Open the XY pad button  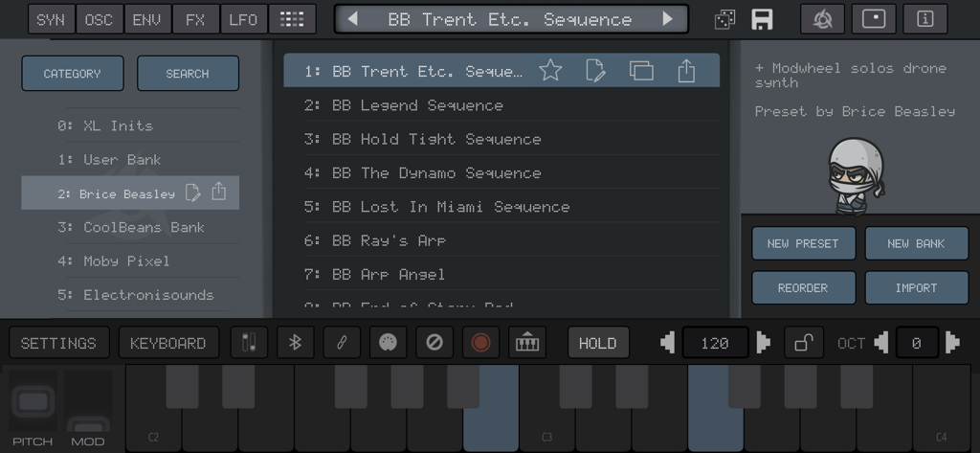pyautogui.click(x=874, y=19)
